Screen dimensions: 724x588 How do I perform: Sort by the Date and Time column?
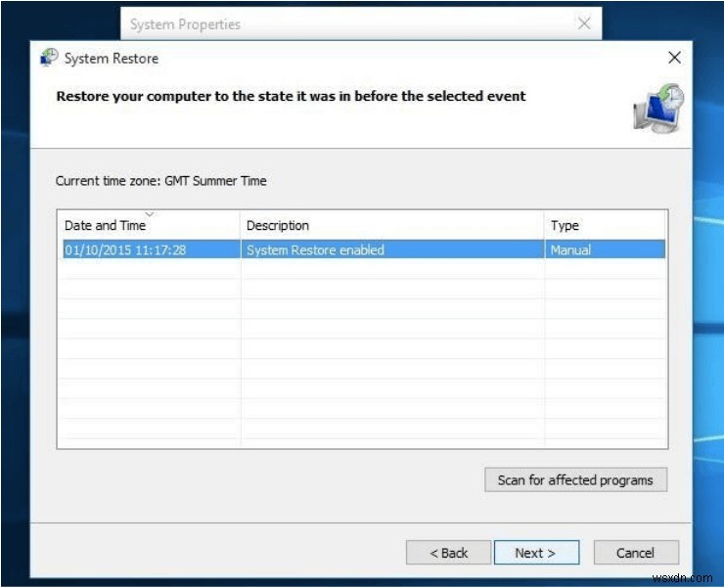(149, 225)
